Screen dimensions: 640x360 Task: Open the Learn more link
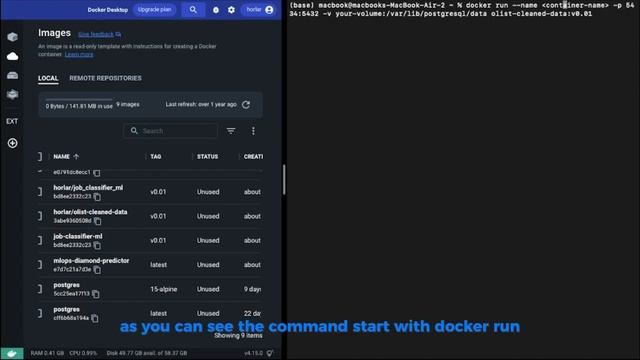point(79,54)
